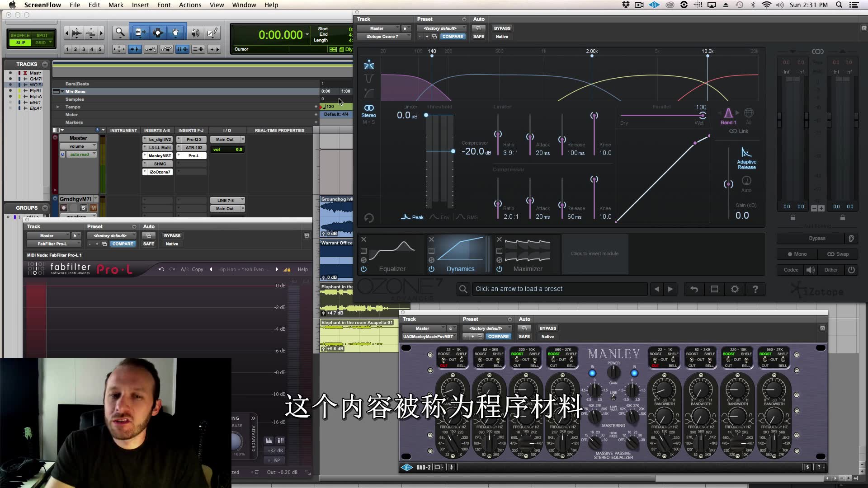Viewport: 868px width, 488px height.
Task: Open Master track automation auto read dropdown
Action: [82, 155]
